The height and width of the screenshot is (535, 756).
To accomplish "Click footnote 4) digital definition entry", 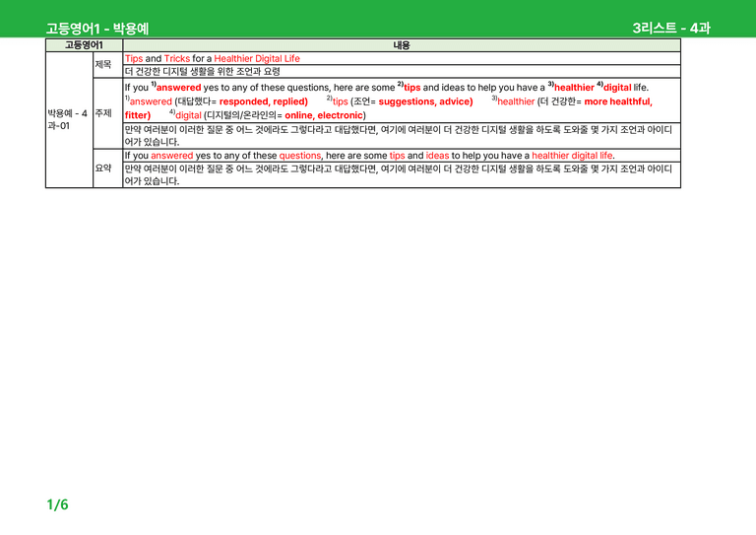I will [268, 115].
